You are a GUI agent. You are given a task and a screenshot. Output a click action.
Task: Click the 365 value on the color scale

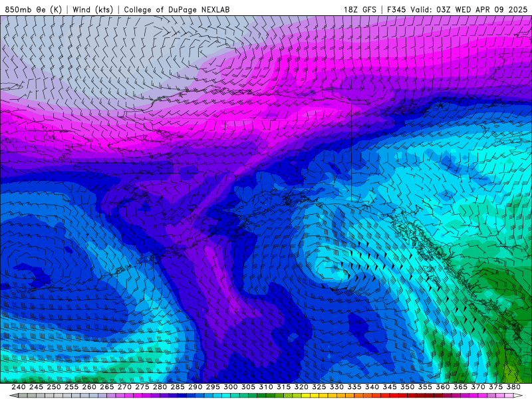pos(460,387)
